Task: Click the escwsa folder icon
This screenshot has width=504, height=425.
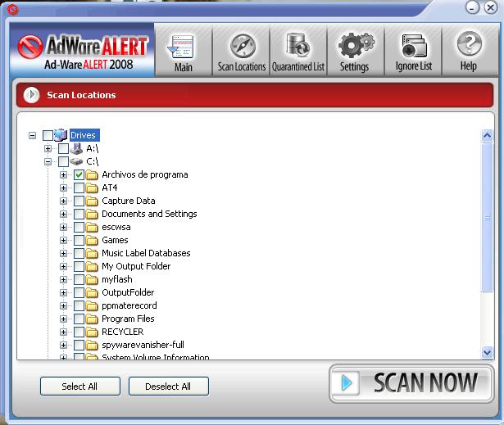Action: click(92, 228)
